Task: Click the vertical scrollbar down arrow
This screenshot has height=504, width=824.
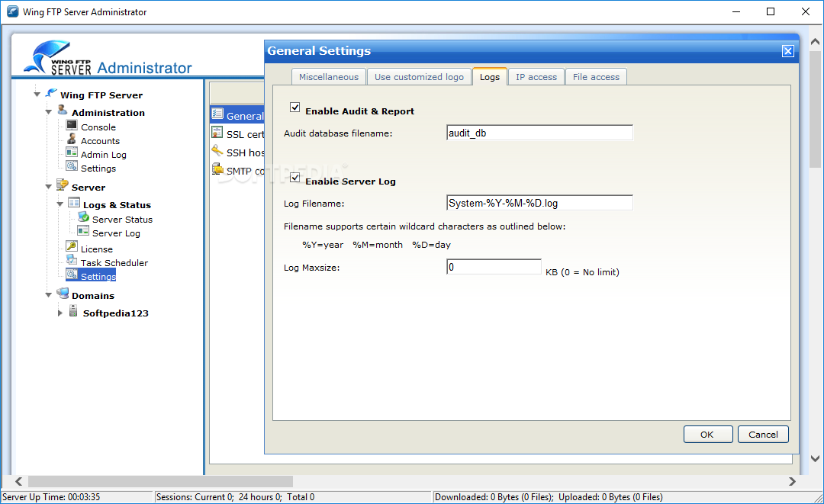Action: point(815,458)
